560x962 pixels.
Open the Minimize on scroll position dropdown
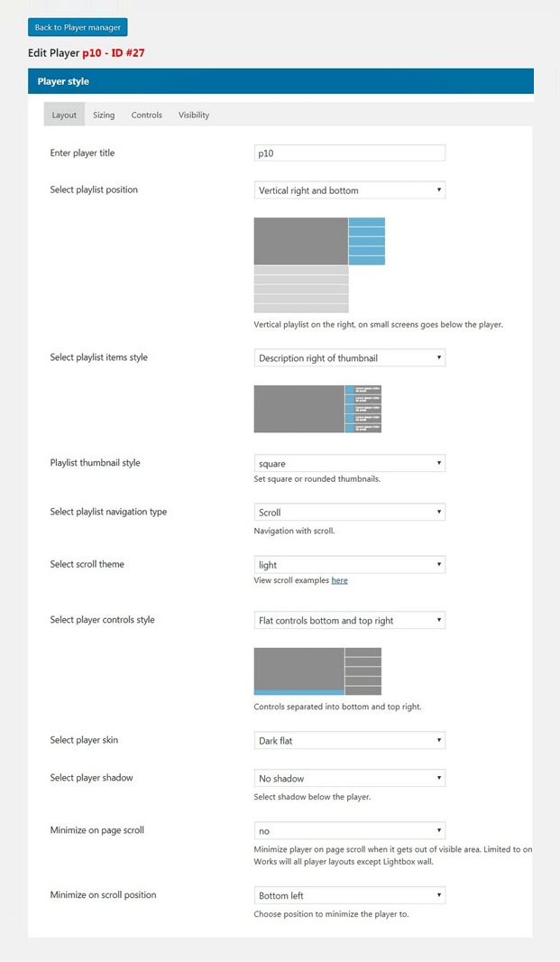click(x=349, y=894)
